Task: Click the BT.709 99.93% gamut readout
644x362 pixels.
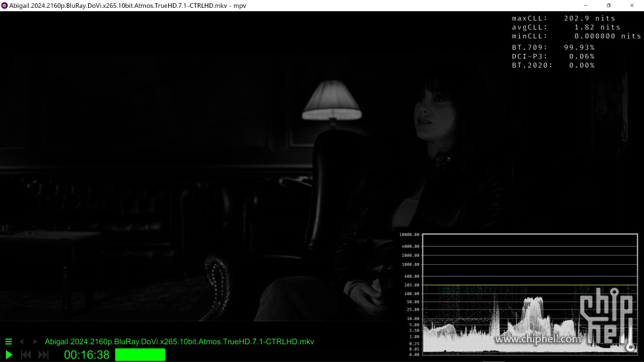Action: click(x=553, y=47)
